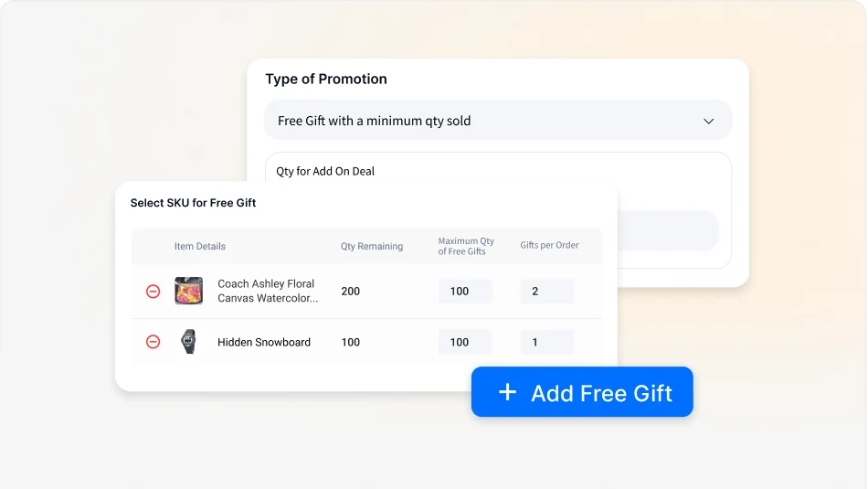Click the Gifts per Order column header
The image size is (868, 489).
tap(549, 245)
